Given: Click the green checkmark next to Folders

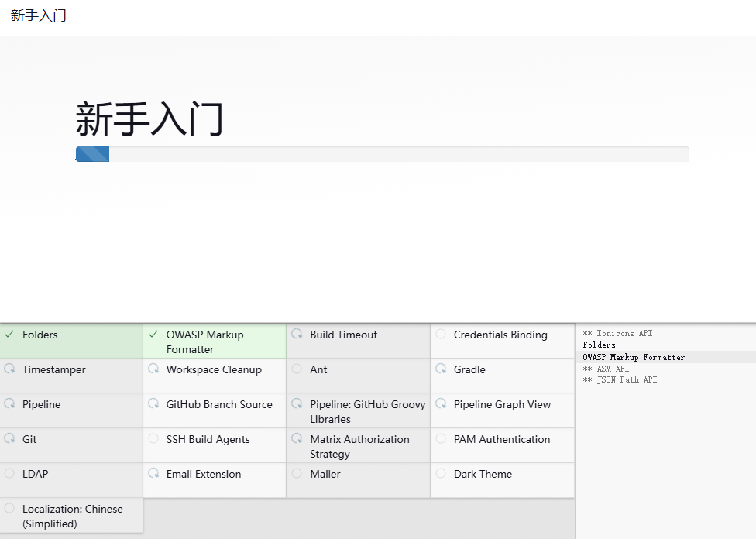Looking at the screenshot, I should click(x=9, y=335).
